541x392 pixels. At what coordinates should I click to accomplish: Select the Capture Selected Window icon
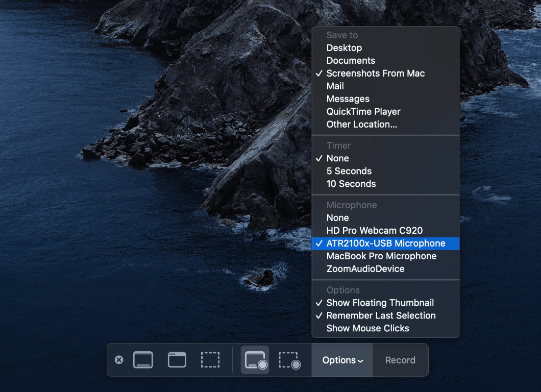click(177, 360)
